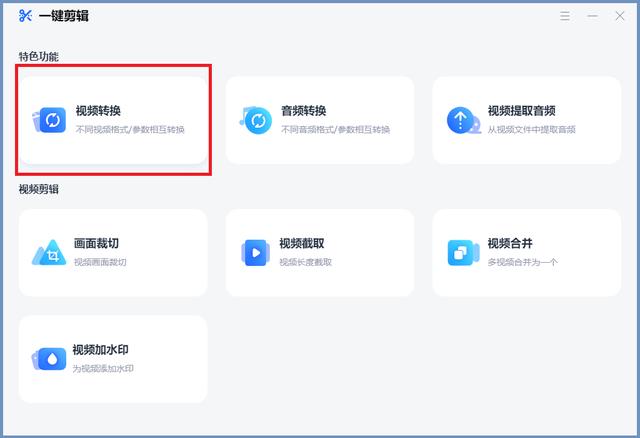This screenshot has height=438, width=640.
Task: Open the hamburger menu in title bar
Action: pos(565,16)
